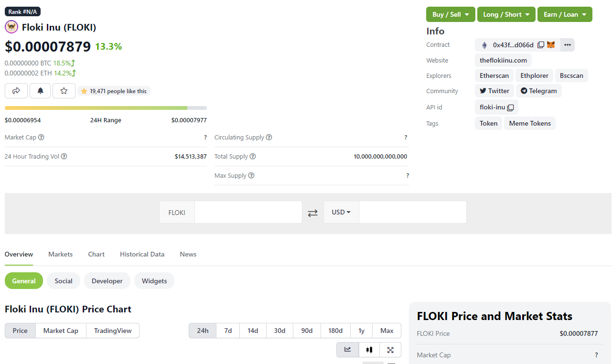Click the 0x43f...d066d contract address

(513, 45)
